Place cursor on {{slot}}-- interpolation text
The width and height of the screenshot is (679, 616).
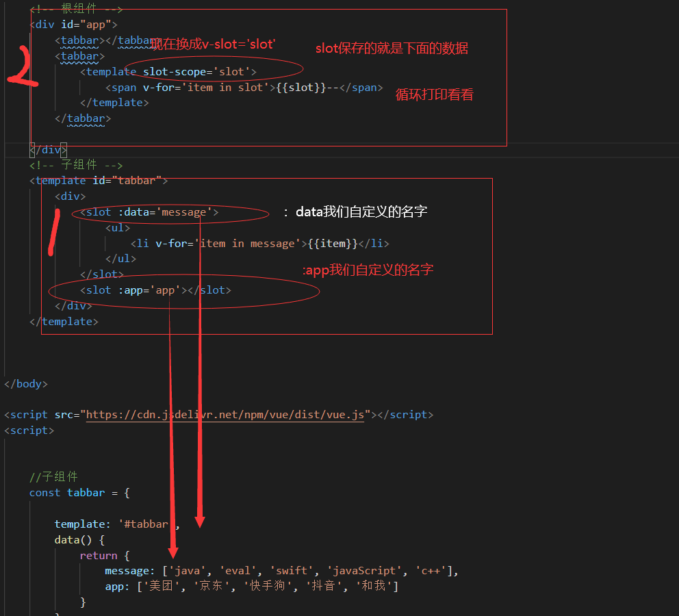tap(307, 88)
